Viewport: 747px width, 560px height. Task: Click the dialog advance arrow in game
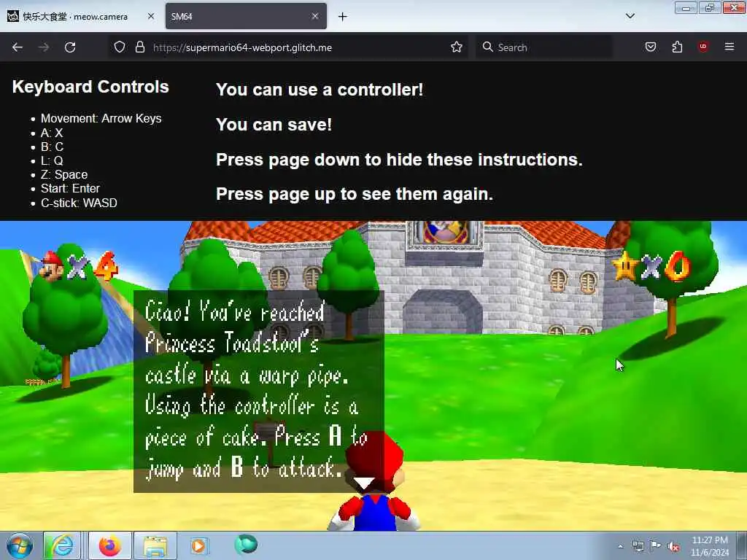tap(364, 483)
